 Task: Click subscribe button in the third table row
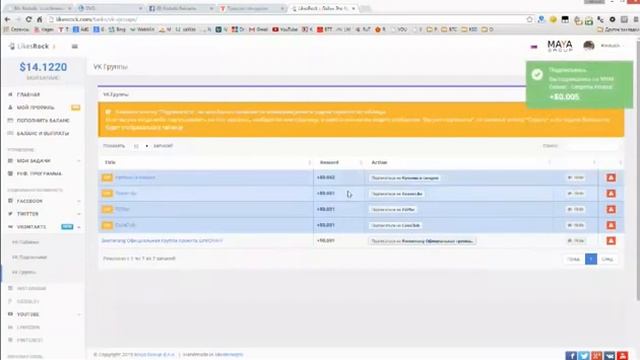point(393,209)
